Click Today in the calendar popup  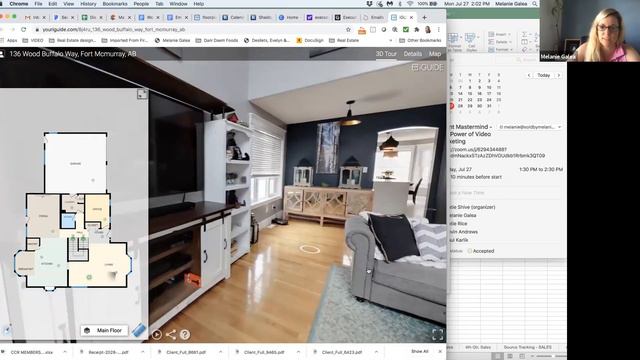544,76
